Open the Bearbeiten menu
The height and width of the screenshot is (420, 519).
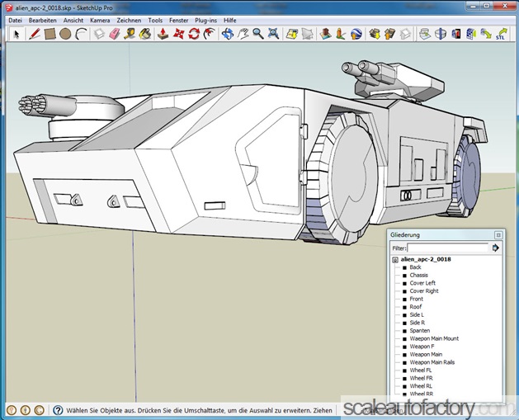42,20
